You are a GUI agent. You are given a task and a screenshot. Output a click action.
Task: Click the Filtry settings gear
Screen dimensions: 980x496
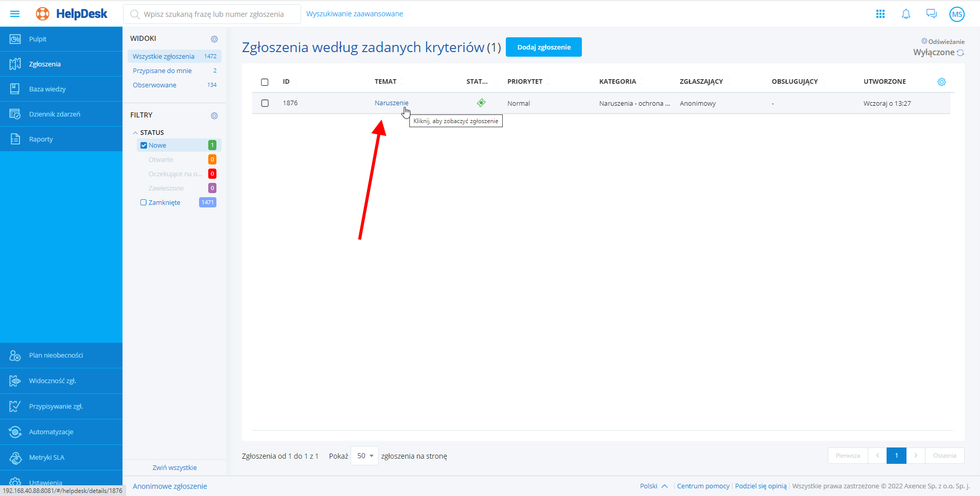(x=214, y=115)
